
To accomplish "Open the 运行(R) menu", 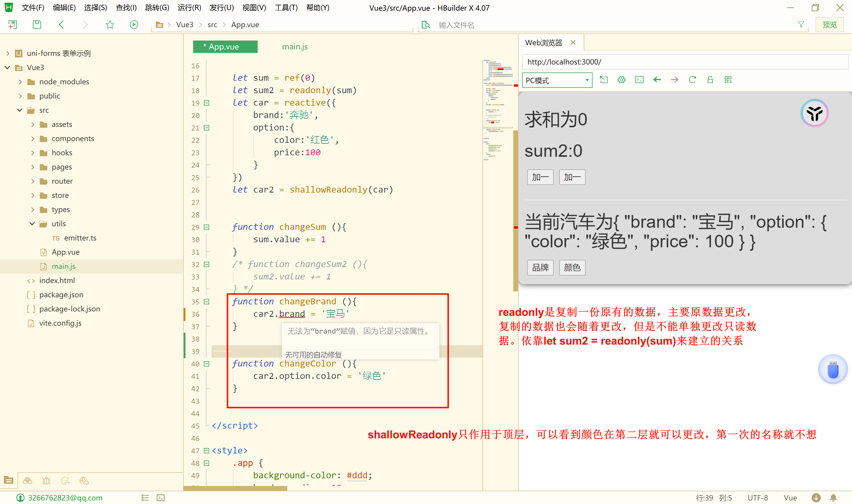I will 189,7.
